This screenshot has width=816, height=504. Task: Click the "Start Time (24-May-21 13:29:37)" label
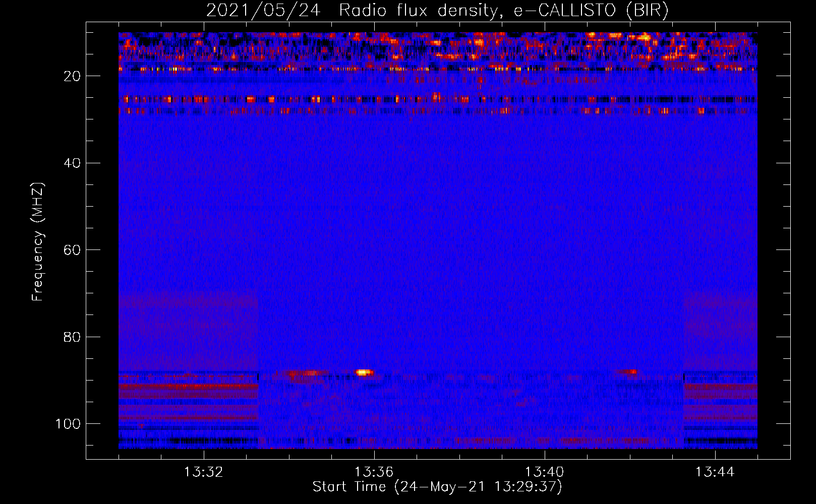click(x=437, y=487)
